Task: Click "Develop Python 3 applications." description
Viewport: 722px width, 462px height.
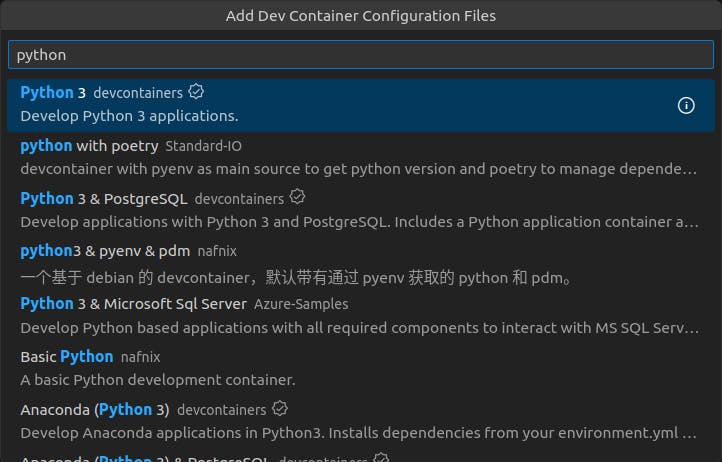Action: pyautogui.click(x=129, y=116)
